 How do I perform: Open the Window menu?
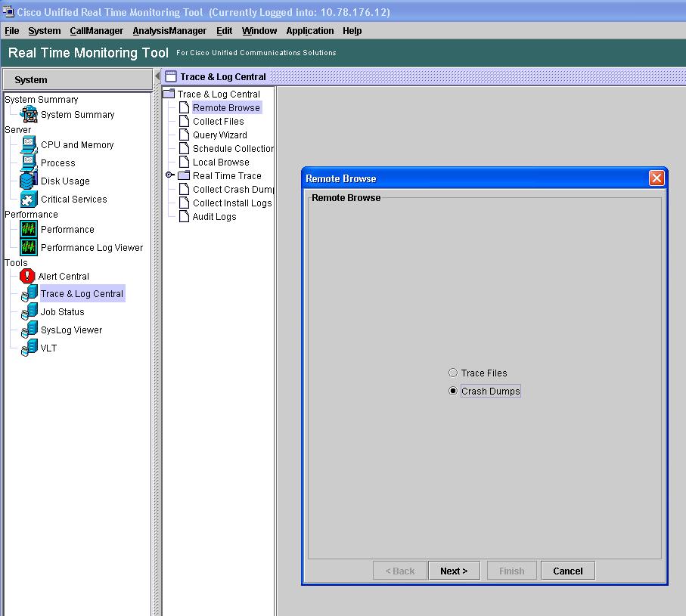[x=259, y=30]
